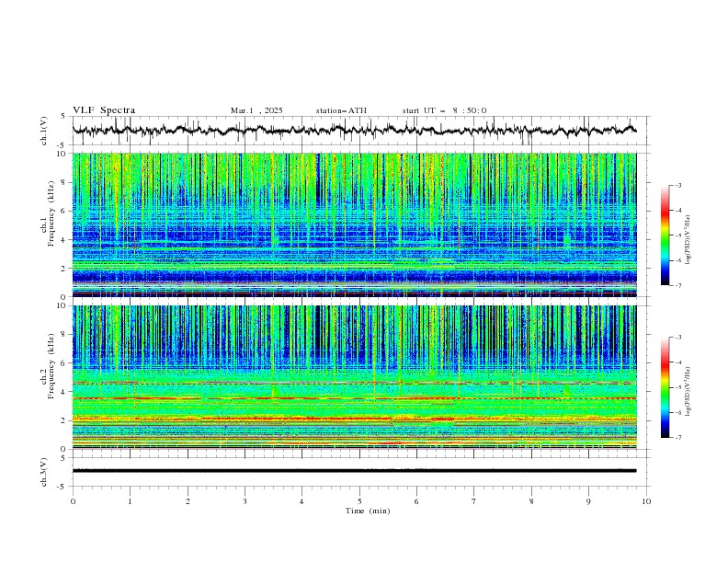This screenshot has height=563, width=728.
Task: Click the ch.1 color bar 'log(PSD)(V²/Hz)' label
Action: pyautogui.click(x=688, y=240)
